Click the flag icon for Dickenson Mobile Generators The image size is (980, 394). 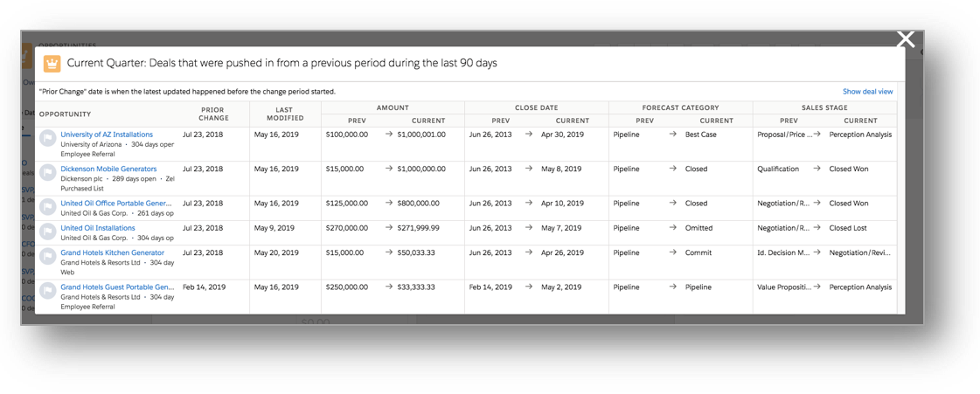pos(47,173)
